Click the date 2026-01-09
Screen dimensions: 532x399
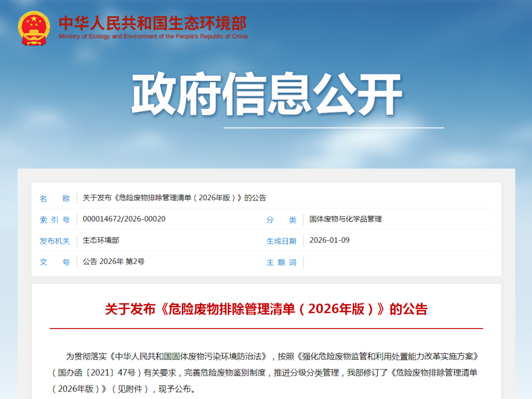click(330, 240)
